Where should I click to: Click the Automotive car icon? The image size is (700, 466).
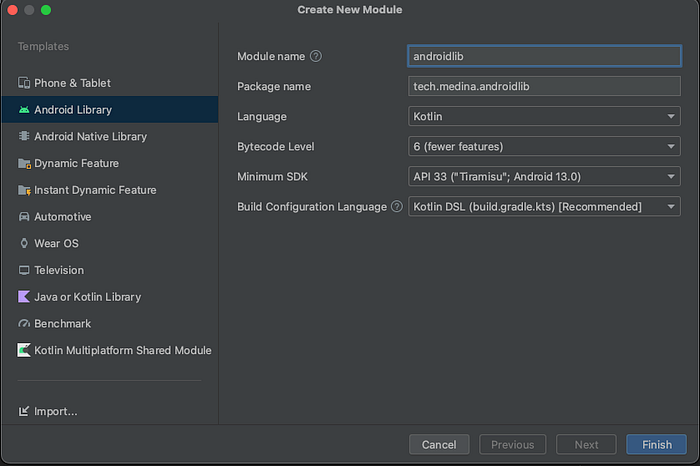24,217
